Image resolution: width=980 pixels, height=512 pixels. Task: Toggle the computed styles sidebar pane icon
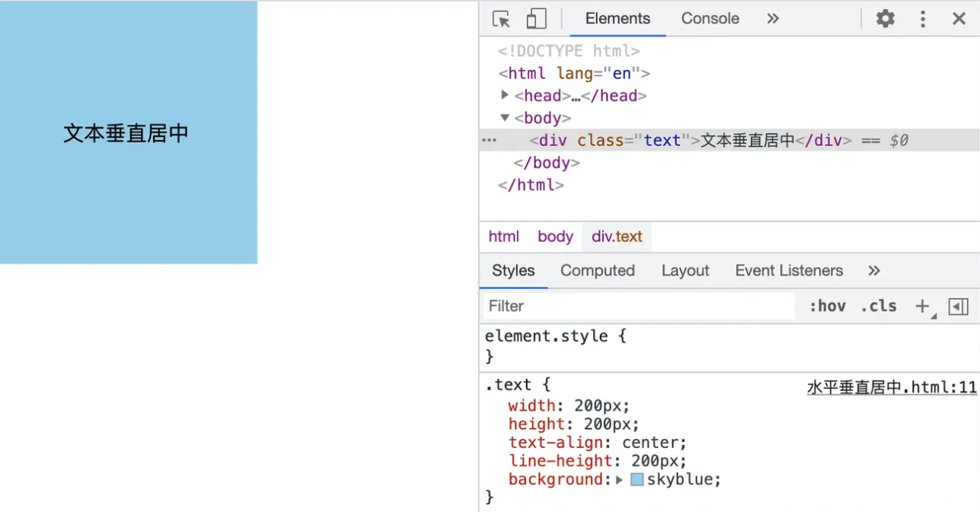[x=958, y=307]
